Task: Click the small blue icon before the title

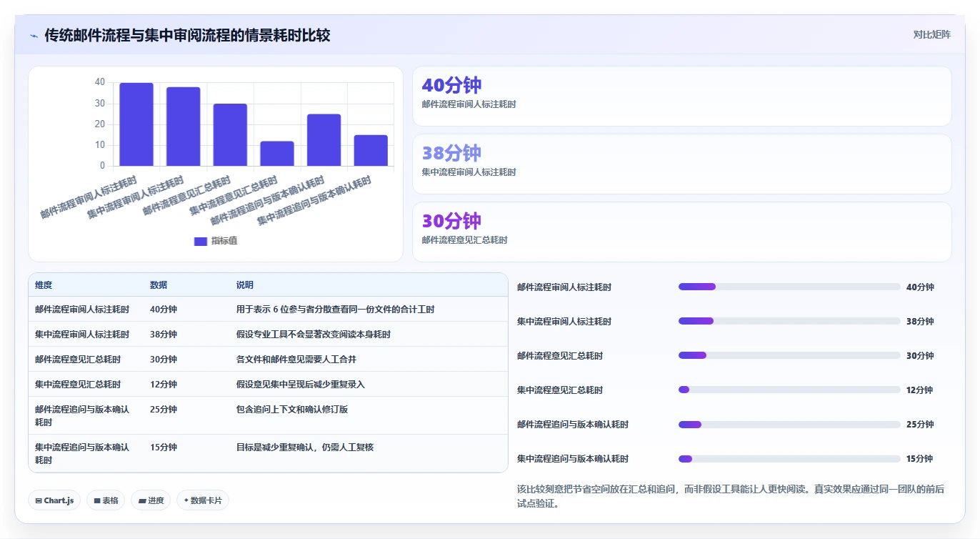Action: pos(34,36)
